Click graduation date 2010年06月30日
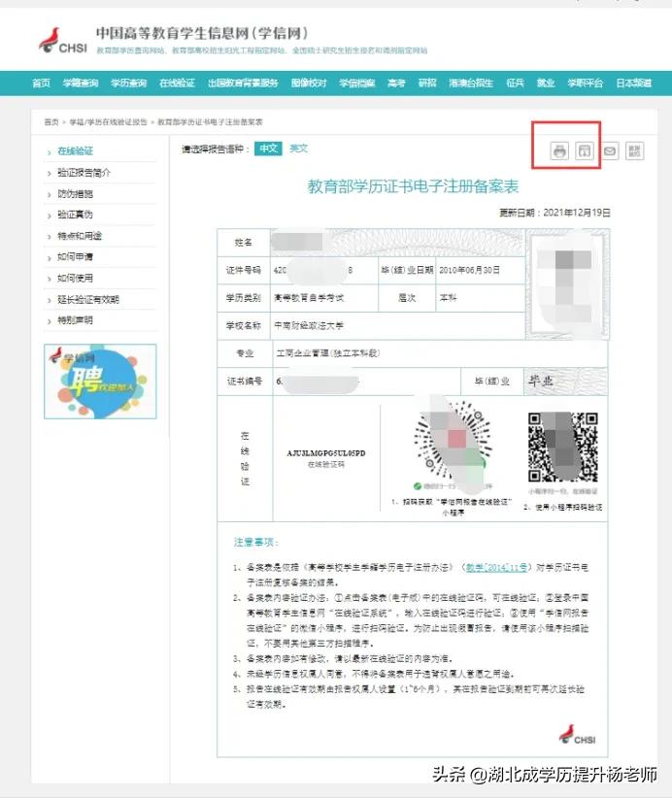 pos(469,270)
